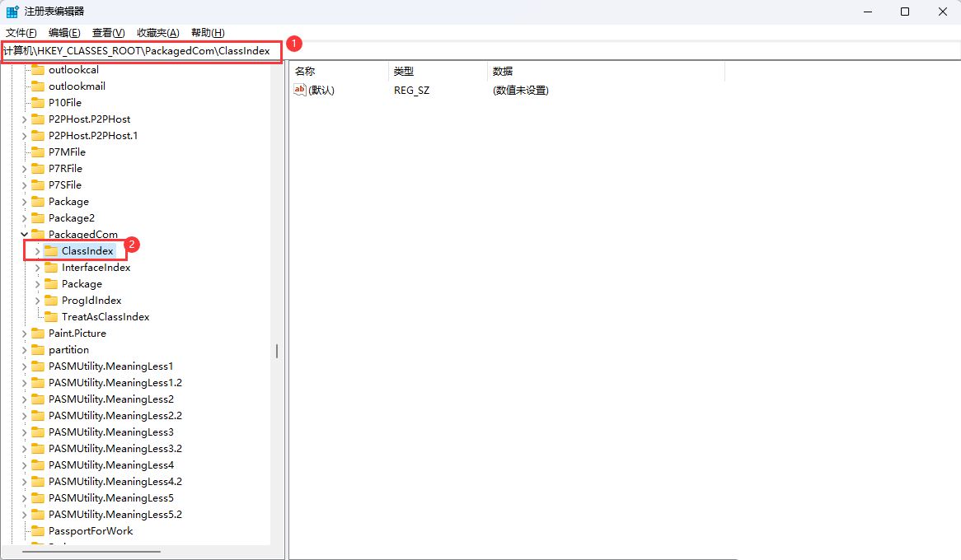Collapse the PackagedCom key
The height and width of the screenshot is (560, 961).
pos(23,234)
